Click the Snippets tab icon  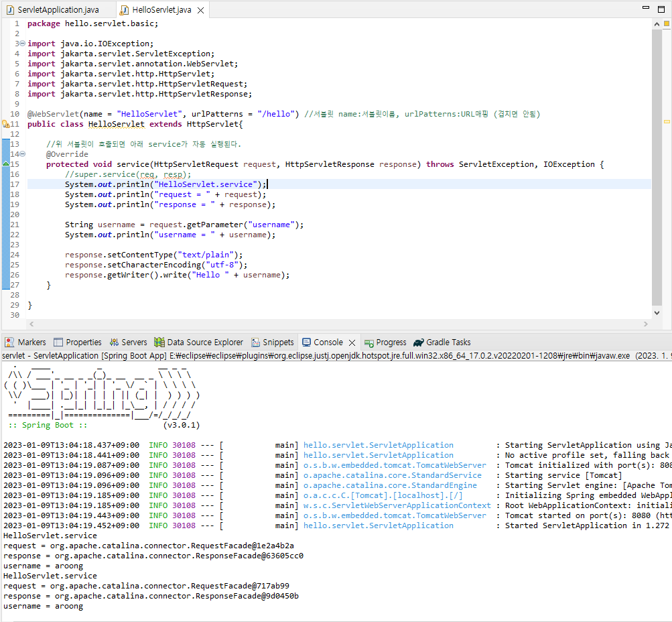coord(255,342)
